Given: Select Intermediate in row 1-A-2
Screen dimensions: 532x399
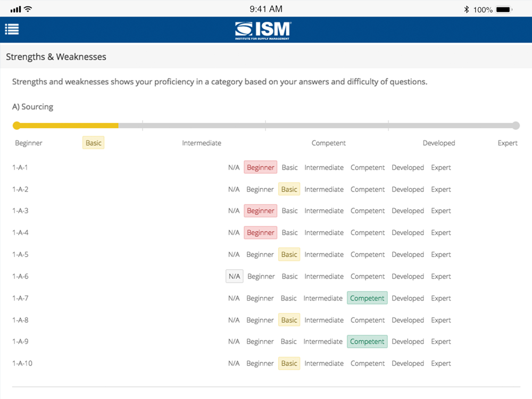Looking at the screenshot, I should [x=324, y=189].
